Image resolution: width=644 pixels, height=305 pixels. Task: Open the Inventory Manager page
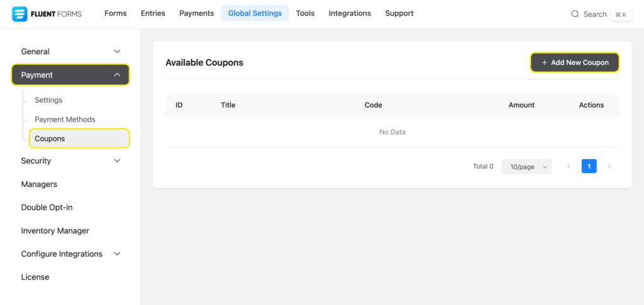point(55,231)
